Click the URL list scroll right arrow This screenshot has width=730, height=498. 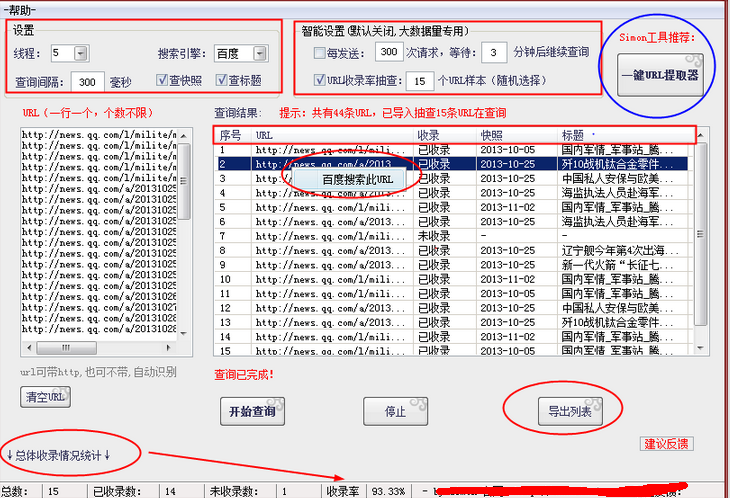coord(169,347)
